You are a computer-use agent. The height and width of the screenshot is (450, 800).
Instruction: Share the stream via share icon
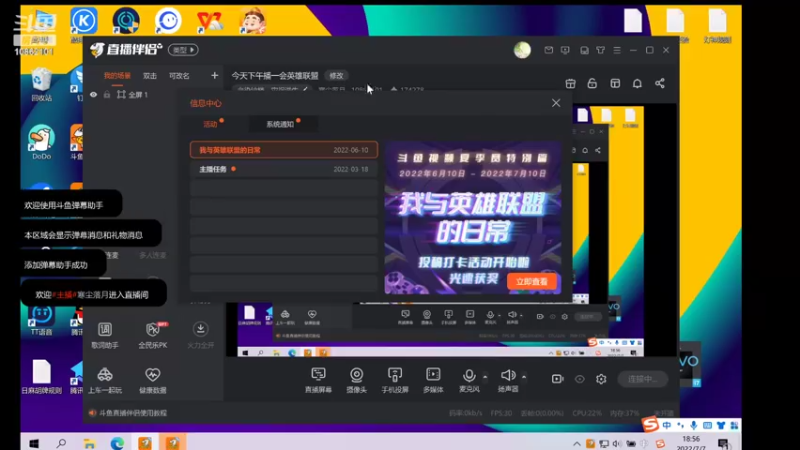(660, 83)
